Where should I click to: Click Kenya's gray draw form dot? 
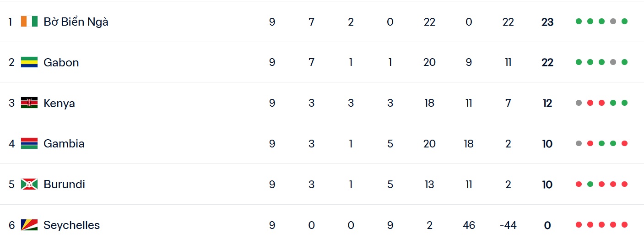pos(579,103)
